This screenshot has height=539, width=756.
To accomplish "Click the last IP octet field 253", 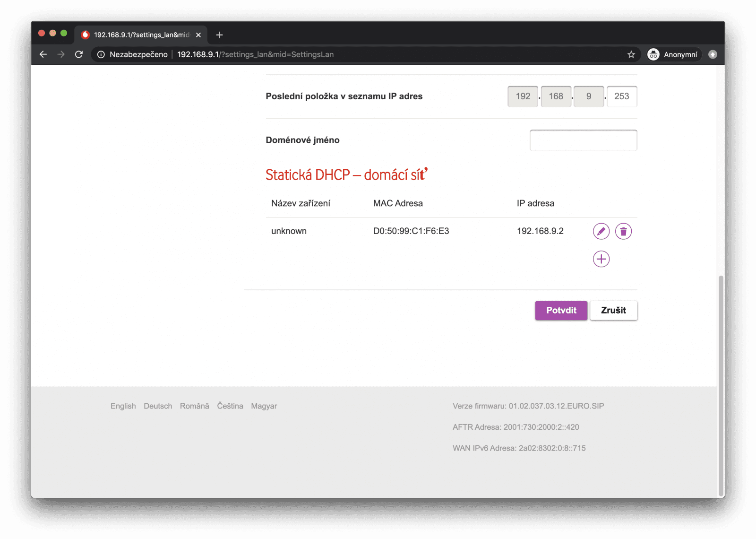I will pos(621,96).
